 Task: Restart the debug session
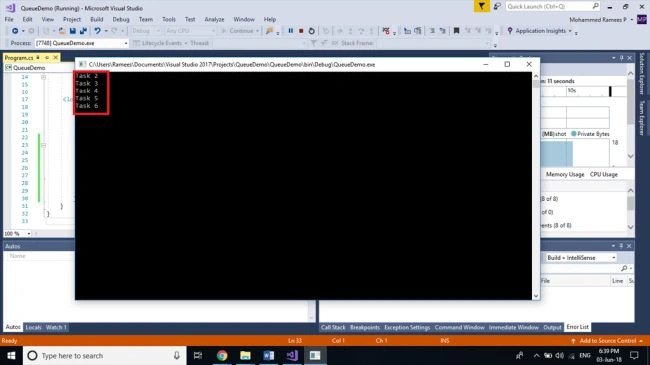[x=312, y=31]
